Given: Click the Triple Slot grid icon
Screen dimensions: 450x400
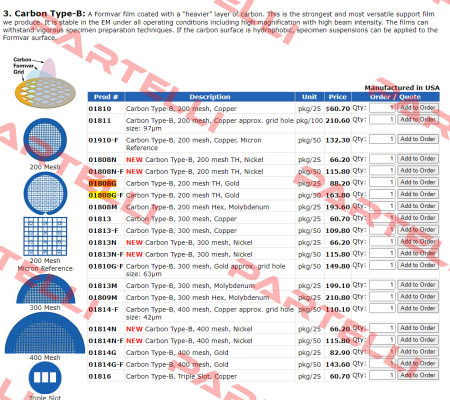Looking at the screenshot, I should tap(45, 378).
